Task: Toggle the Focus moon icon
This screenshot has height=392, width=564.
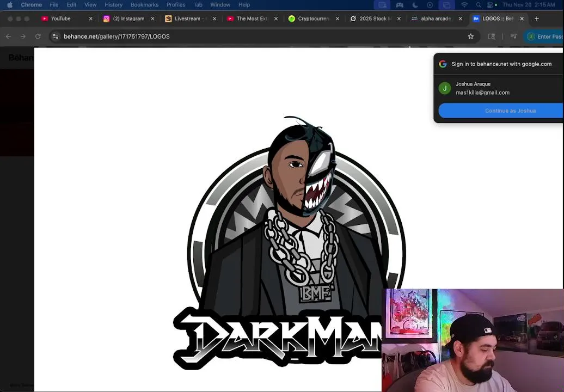Action: (415, 5)
